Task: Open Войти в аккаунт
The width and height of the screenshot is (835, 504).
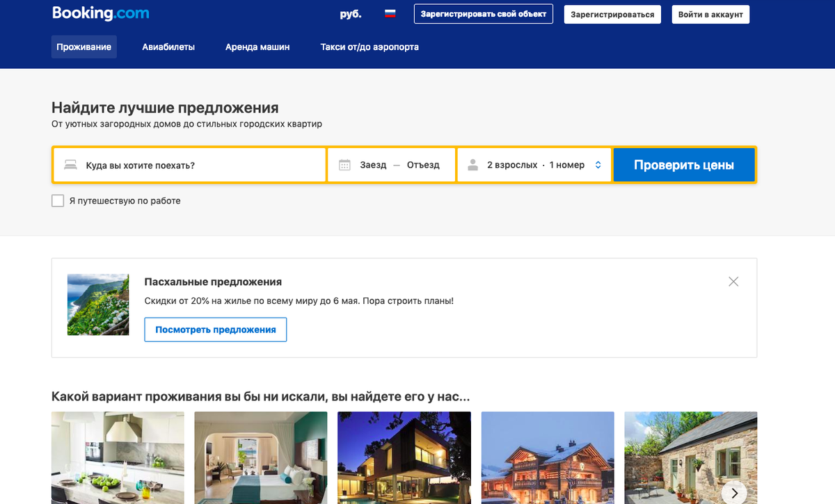Action: pos(710,15)
